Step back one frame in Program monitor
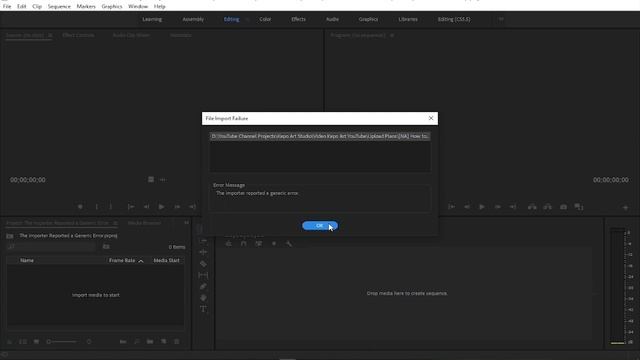Image resolution: width=640 pixels, height=360 pixels. 467,207
